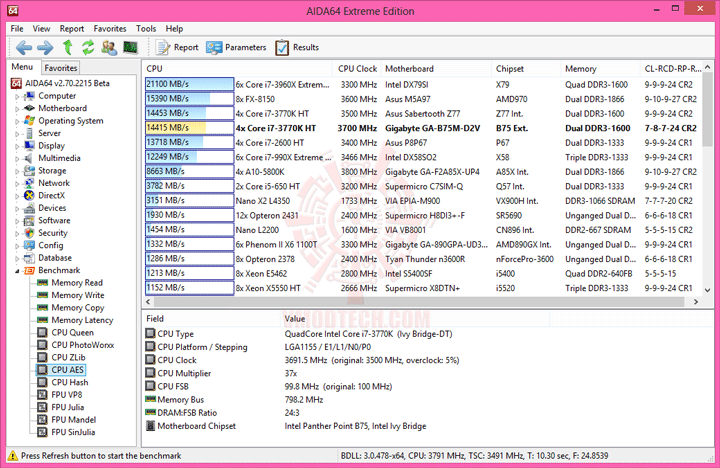
Task: Click the Report toolbar button
Action: click(177, 47)
